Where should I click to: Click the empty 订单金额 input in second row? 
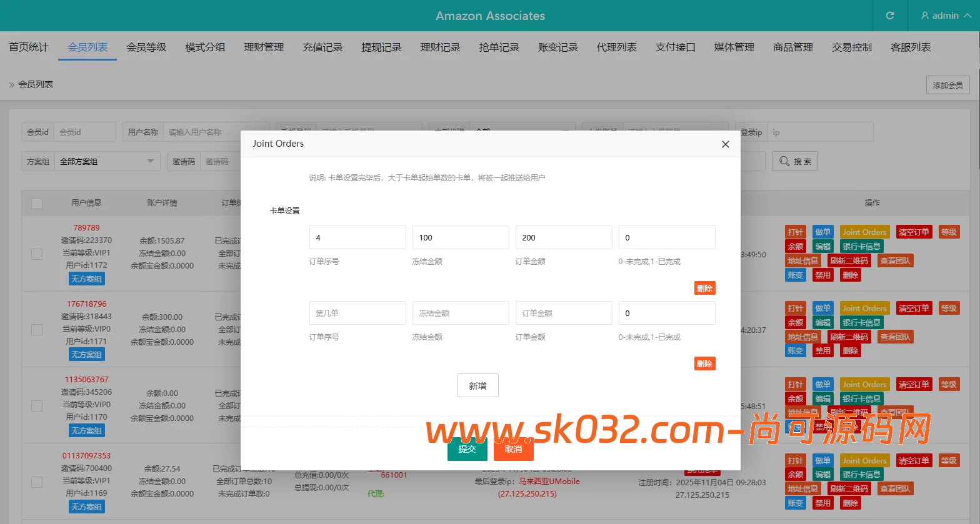pos(564,313)
